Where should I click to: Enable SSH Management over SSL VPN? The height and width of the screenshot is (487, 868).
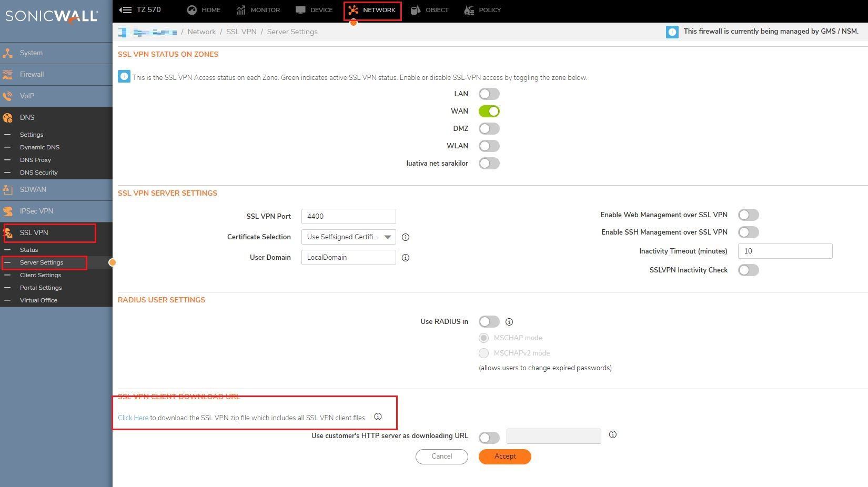point(749,232)
